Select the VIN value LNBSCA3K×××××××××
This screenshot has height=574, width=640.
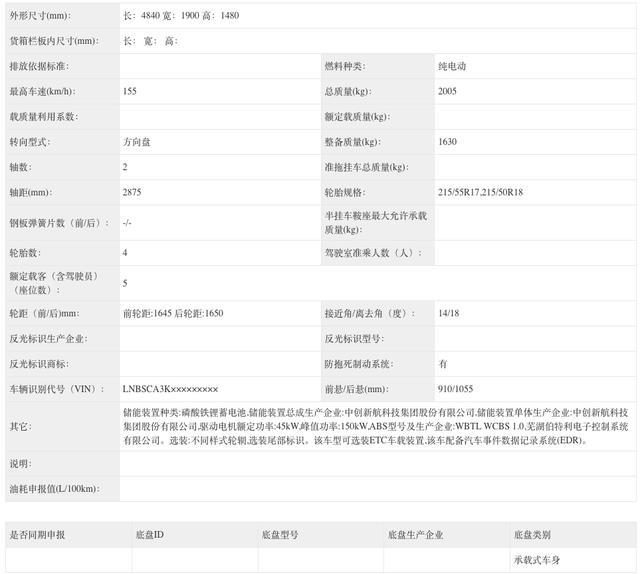[170, 389]
